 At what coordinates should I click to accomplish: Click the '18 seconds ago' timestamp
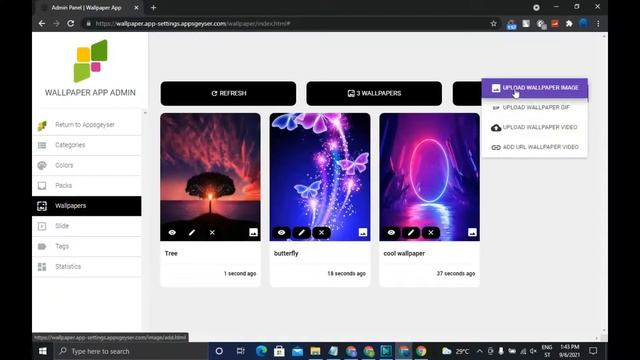(x=347, y=273)
